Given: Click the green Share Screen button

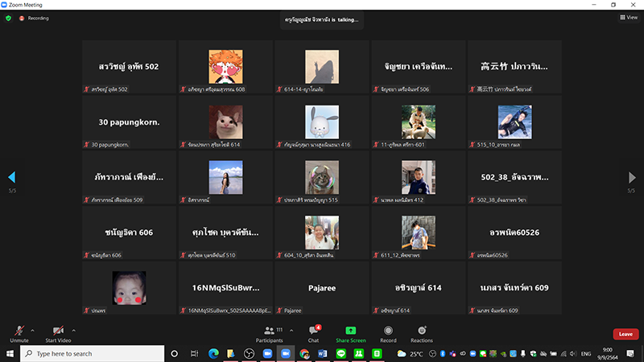Looking at the screenshot, I should click(350, 332).
